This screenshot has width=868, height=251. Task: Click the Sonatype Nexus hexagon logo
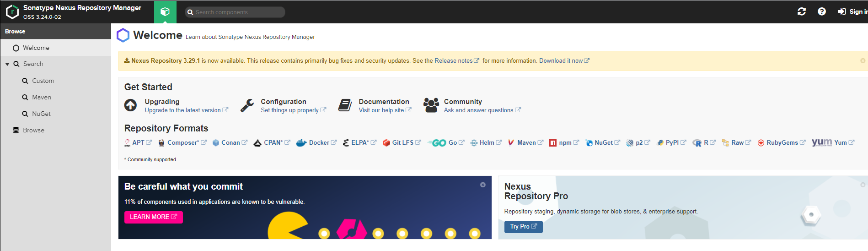pos(12,11)
